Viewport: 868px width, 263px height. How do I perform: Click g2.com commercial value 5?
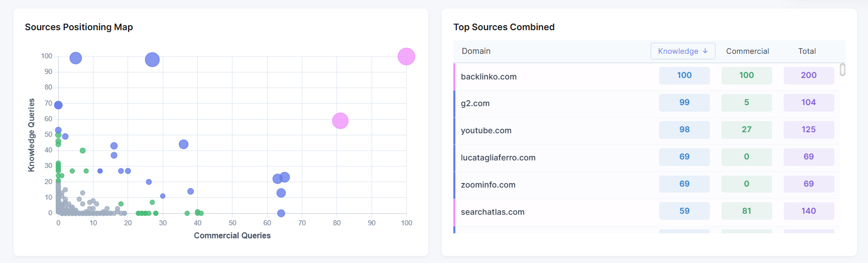[747, 103]
